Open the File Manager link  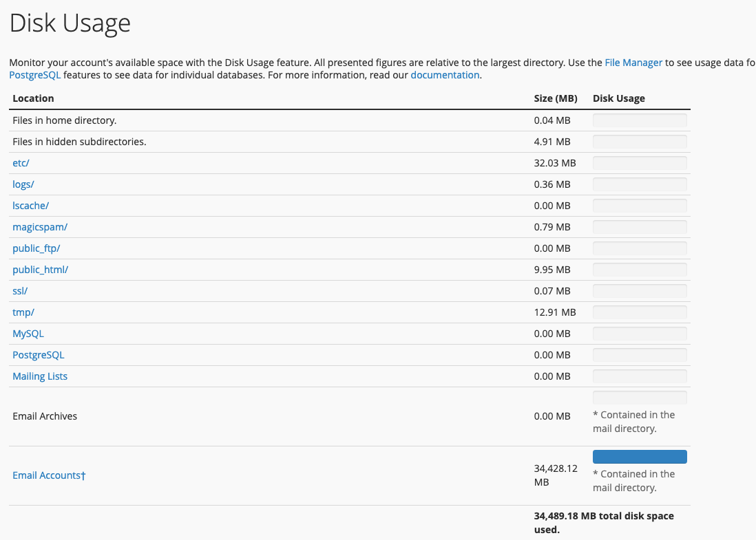(x=633, y=63)
